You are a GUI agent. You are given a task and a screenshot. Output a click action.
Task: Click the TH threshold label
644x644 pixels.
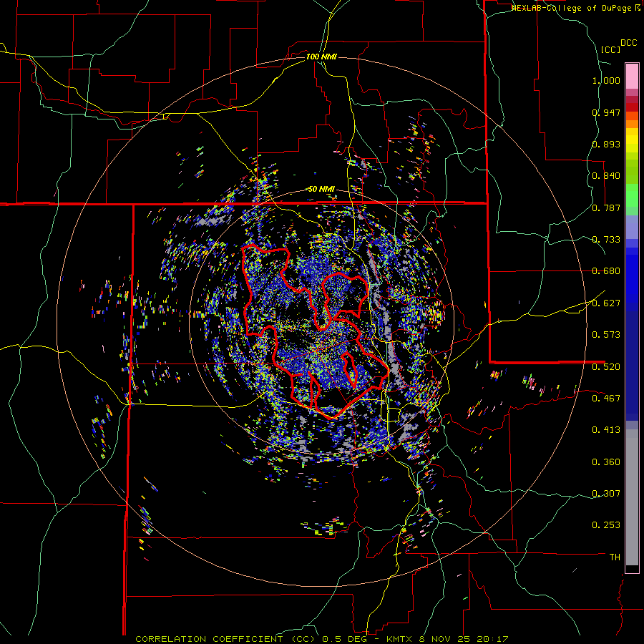(x=615, y=557)
